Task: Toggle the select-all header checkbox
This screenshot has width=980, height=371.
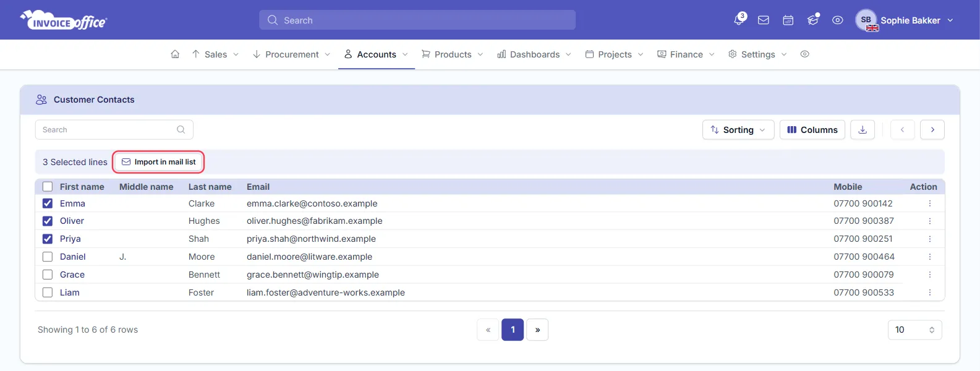Action: (48, 187)
